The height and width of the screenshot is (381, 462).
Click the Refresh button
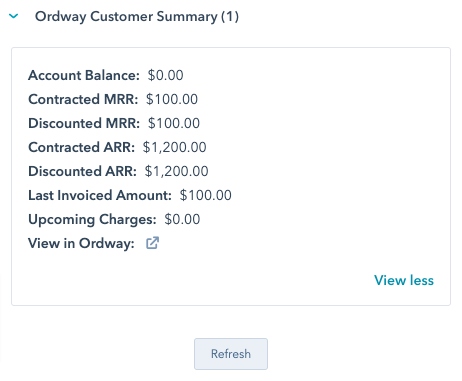pos(231,354)
